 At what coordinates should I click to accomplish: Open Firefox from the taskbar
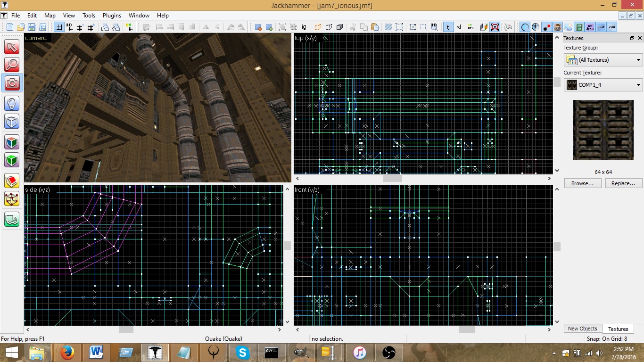tap(67, 353)
